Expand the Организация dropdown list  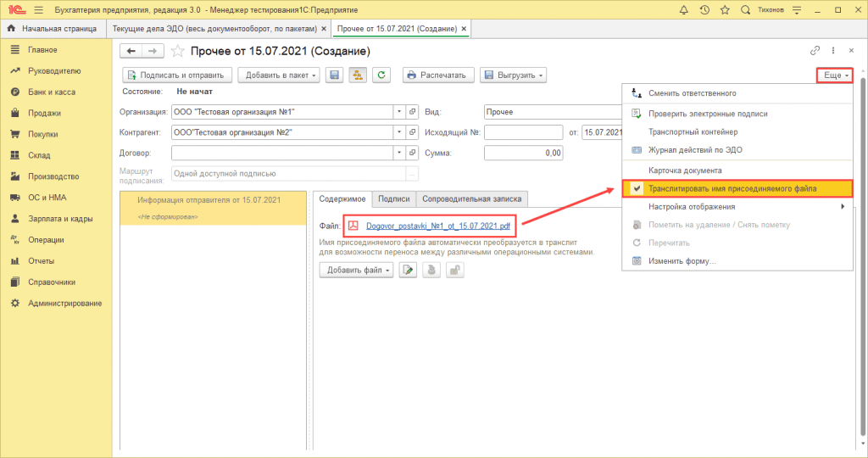[399, 111]
